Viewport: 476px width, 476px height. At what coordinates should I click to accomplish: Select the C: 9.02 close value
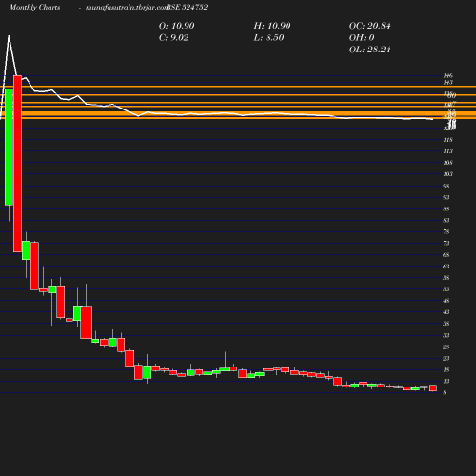[x=173, y=37]
